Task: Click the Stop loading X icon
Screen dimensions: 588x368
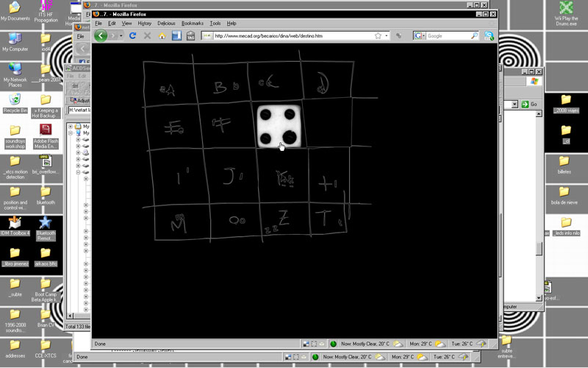Action: (x=147, y=35)
